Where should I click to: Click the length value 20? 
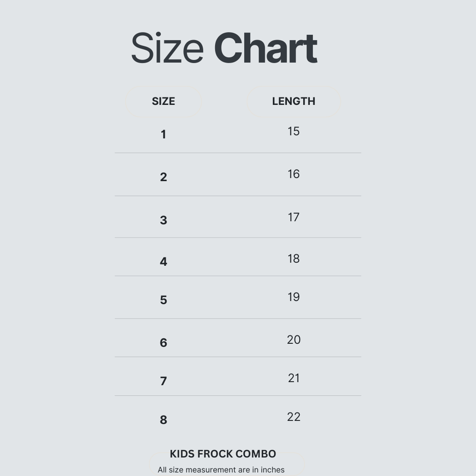[294, 340]
